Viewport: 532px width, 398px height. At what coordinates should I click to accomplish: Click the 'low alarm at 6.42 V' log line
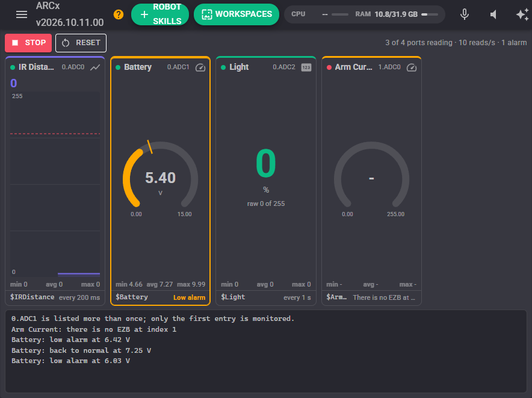click(x=70, y=340)
